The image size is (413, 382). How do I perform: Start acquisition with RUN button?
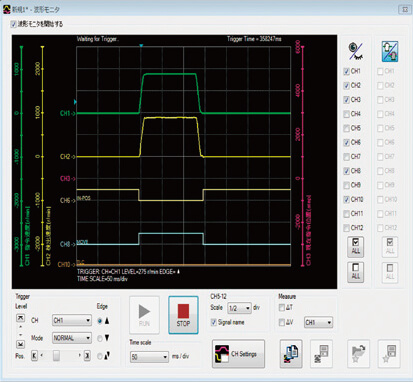(144, 315)
